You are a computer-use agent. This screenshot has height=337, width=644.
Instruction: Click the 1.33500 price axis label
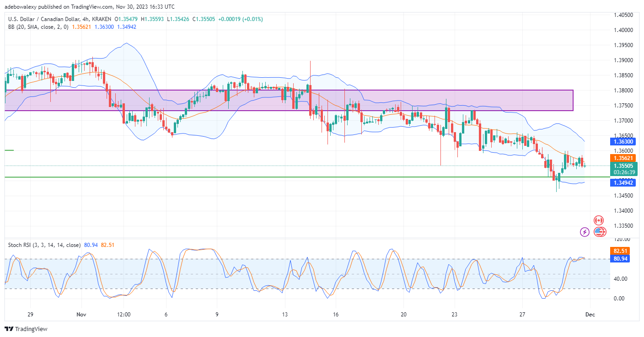(623, 226)
